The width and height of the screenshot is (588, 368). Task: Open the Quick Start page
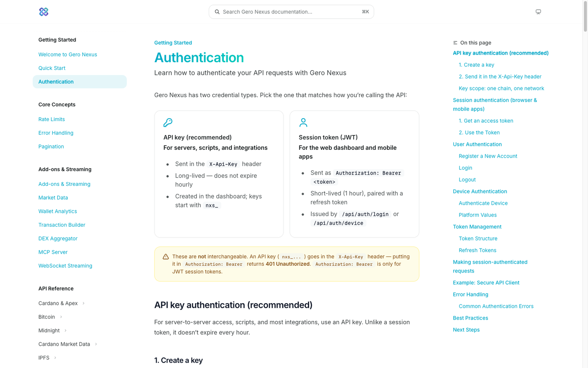pos(52,68)
